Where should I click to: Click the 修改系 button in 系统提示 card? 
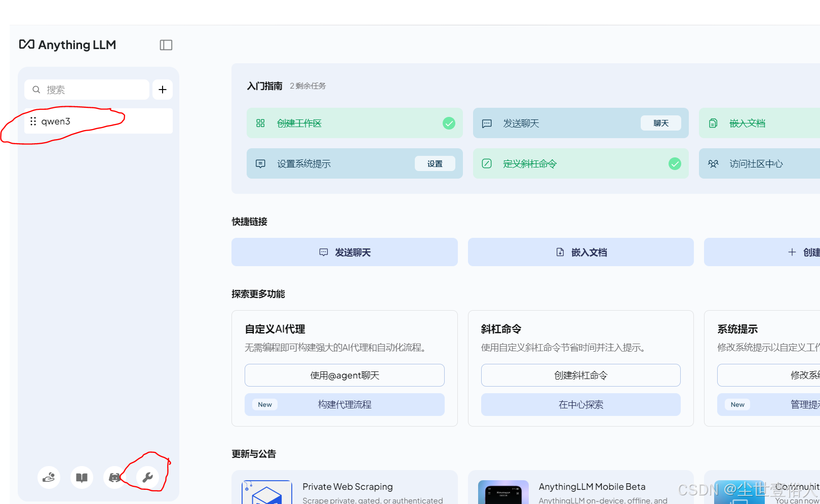pos(769,375)
